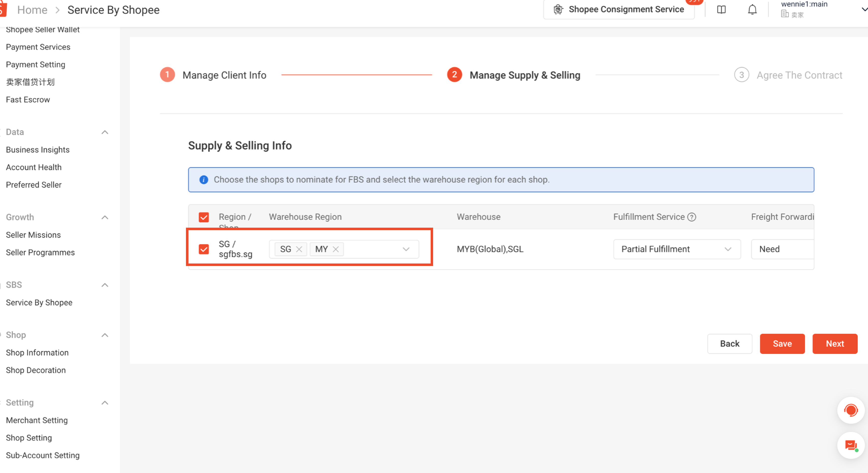The image size is (868, 473).
Task: Open Preferred Seller
Action: [34, 185]
